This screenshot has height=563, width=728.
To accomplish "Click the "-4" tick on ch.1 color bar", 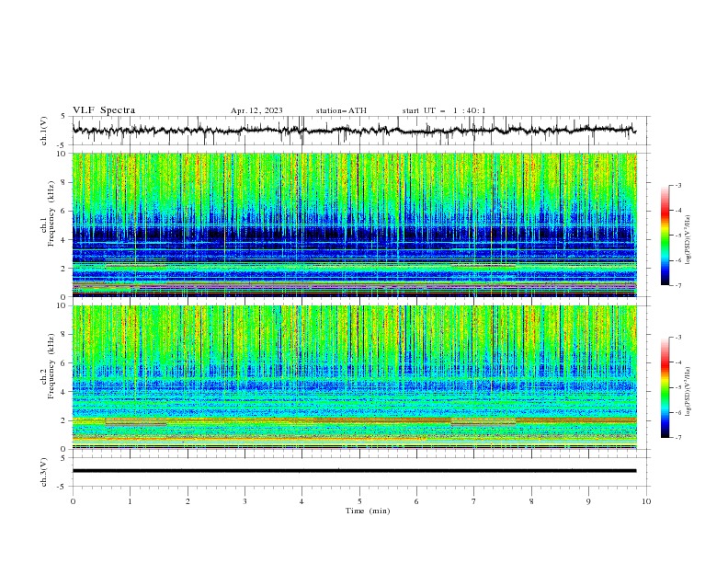I will point(678,211).
